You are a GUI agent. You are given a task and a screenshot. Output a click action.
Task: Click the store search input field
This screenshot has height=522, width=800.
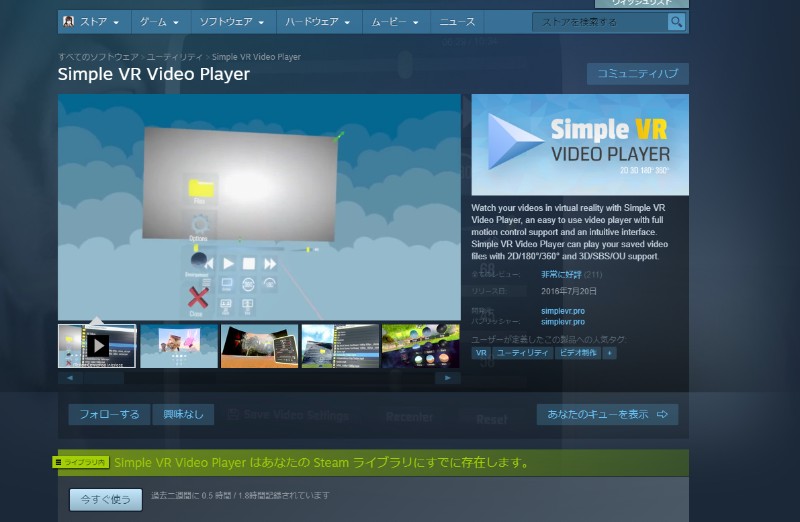click(x=599, y=22)
